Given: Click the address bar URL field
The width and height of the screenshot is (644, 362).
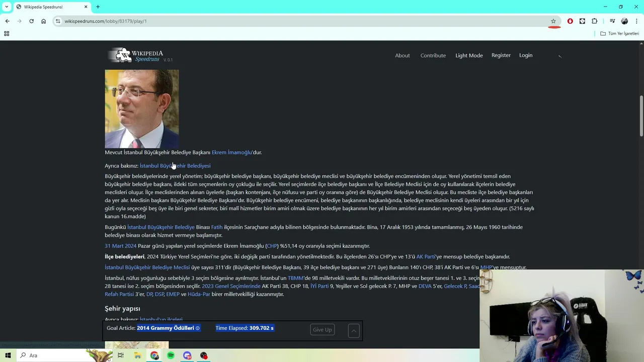Looking at the screenshot, I should click(x=302, y=21).
